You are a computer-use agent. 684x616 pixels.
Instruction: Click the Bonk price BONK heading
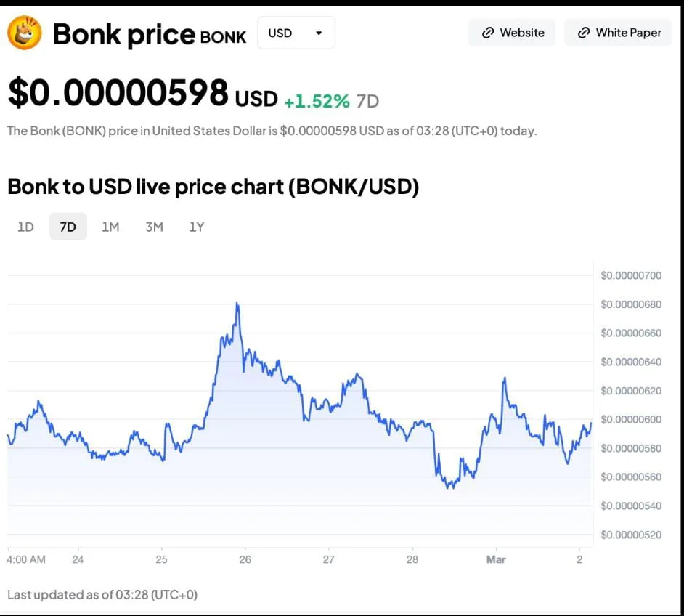149,34
